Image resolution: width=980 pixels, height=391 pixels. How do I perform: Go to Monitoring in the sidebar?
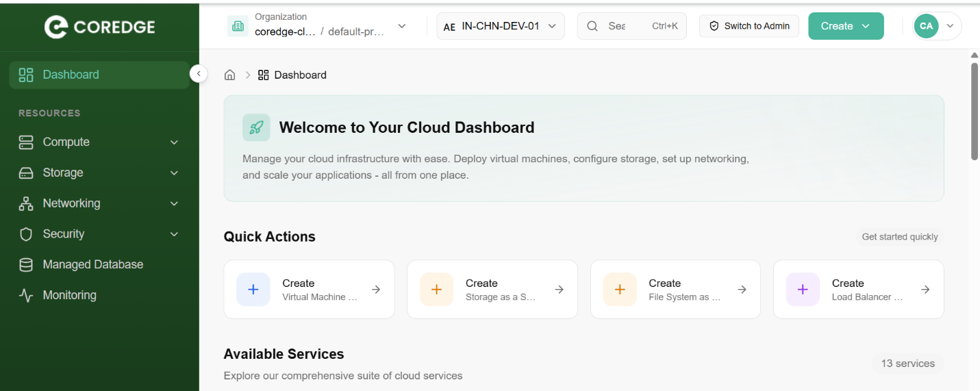pos(69,295)
